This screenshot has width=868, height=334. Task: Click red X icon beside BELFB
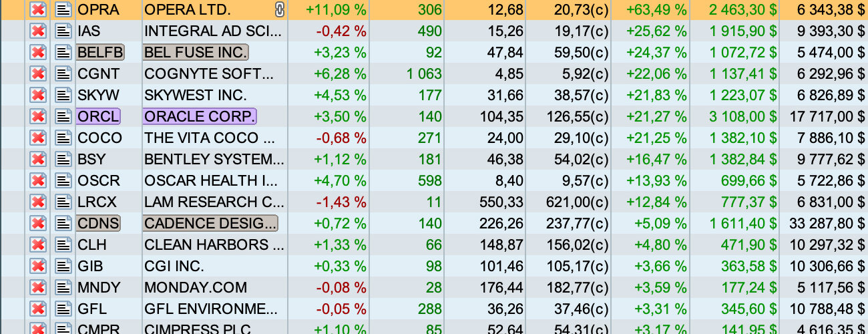tap(38, 53)
